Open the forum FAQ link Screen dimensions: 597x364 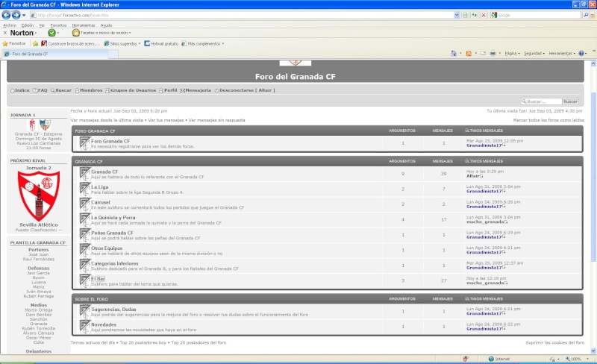[x=40, y=90]
